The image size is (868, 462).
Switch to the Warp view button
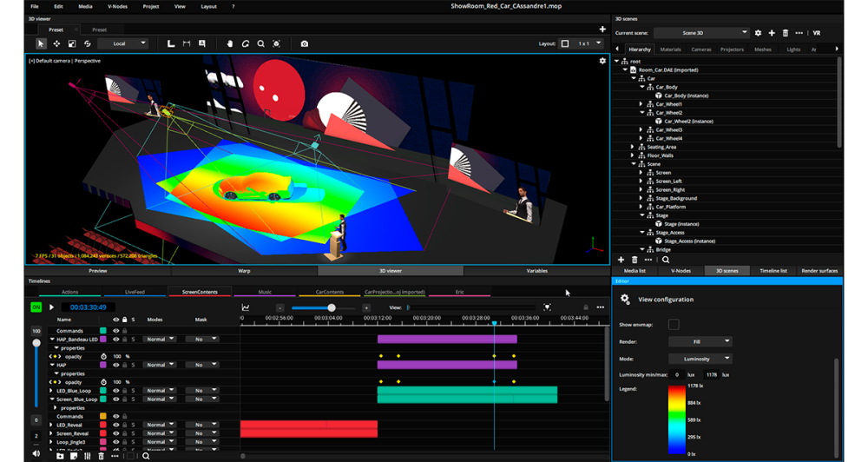[244, 271]
